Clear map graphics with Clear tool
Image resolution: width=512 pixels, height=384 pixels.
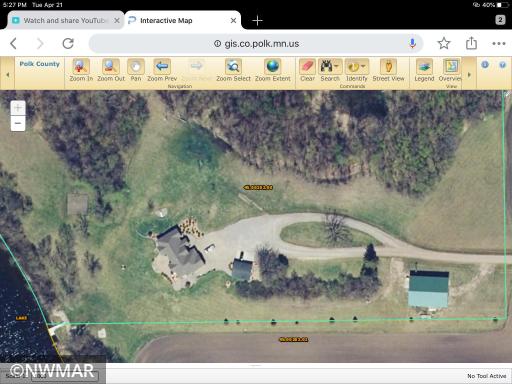307,70
